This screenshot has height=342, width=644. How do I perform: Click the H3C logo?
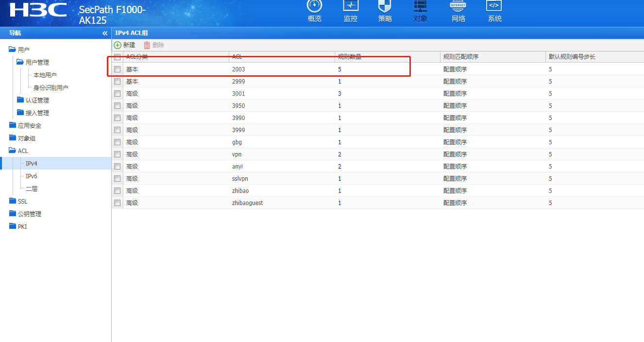point(38,9)
